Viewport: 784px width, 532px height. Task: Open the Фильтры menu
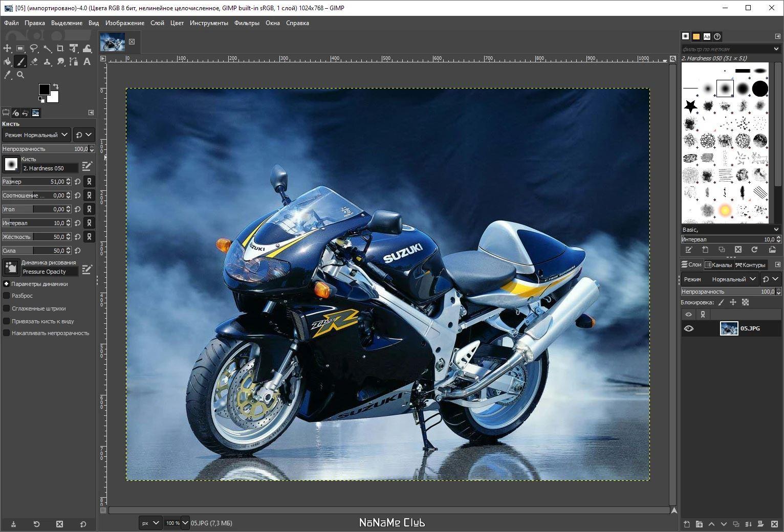pyautogui.click(x=247, y=23)
